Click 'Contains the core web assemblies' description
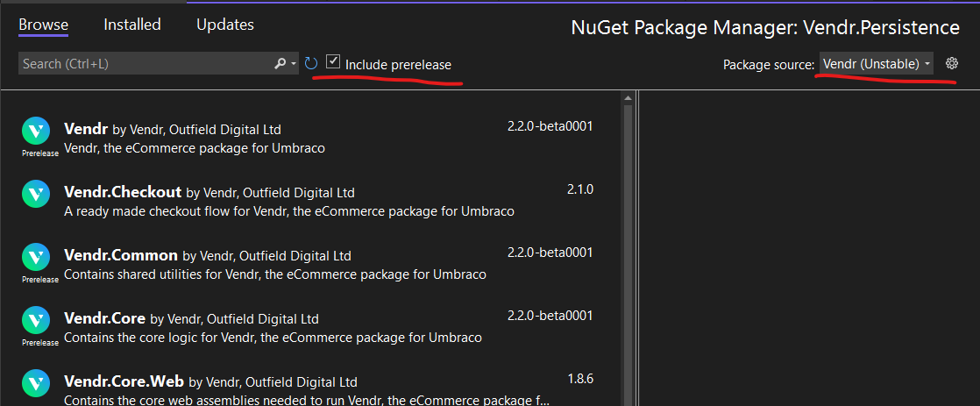The image size is (980, 406). (308, 400)
